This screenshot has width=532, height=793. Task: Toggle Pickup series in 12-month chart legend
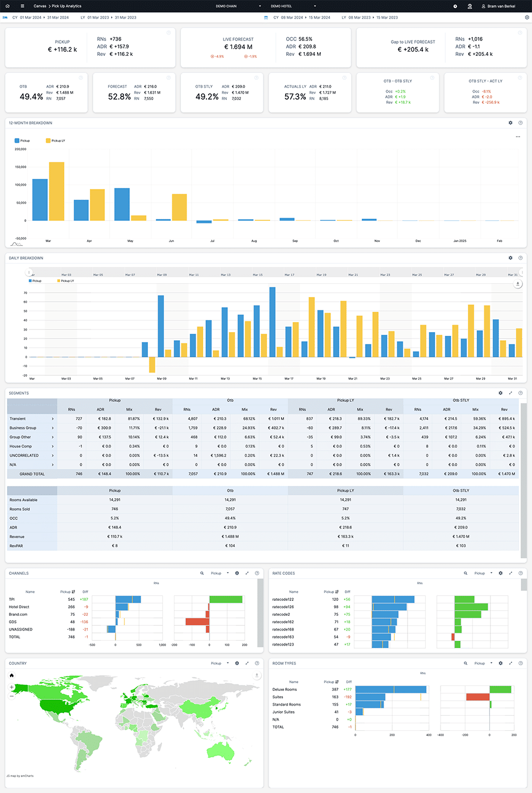click(22, 141)
